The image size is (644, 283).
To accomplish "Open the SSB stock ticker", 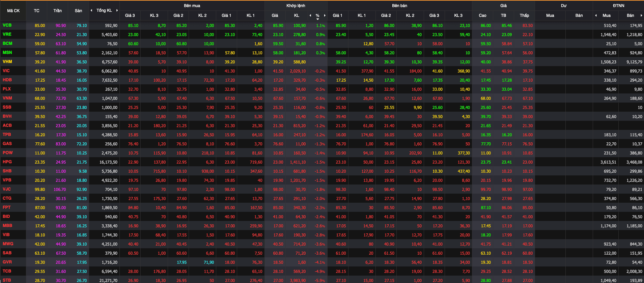I will [x=7, y=107].
